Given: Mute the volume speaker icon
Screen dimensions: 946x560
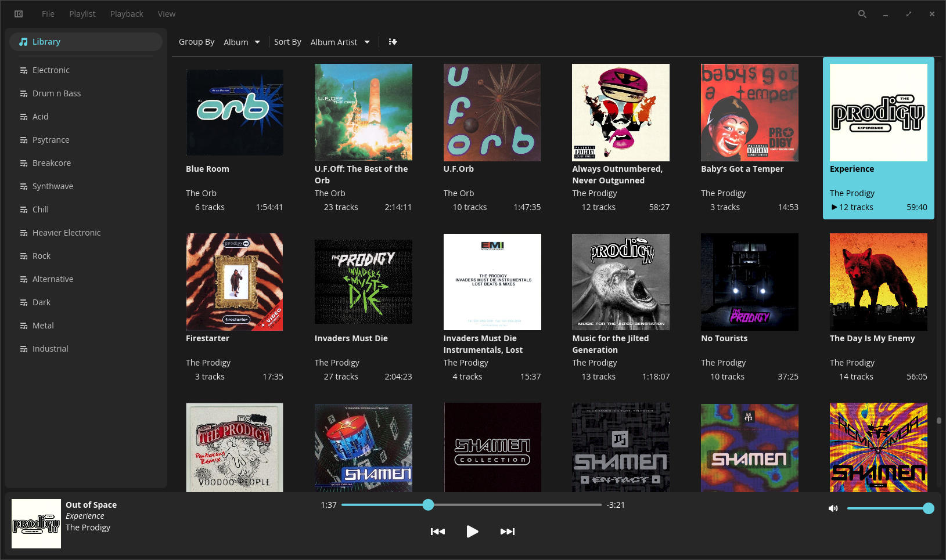Looking at the screenshot, I should coord(833,508).
